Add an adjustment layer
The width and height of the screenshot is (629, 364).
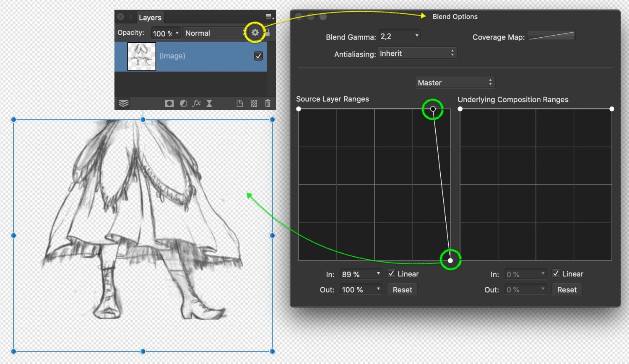tap(183, 103)
